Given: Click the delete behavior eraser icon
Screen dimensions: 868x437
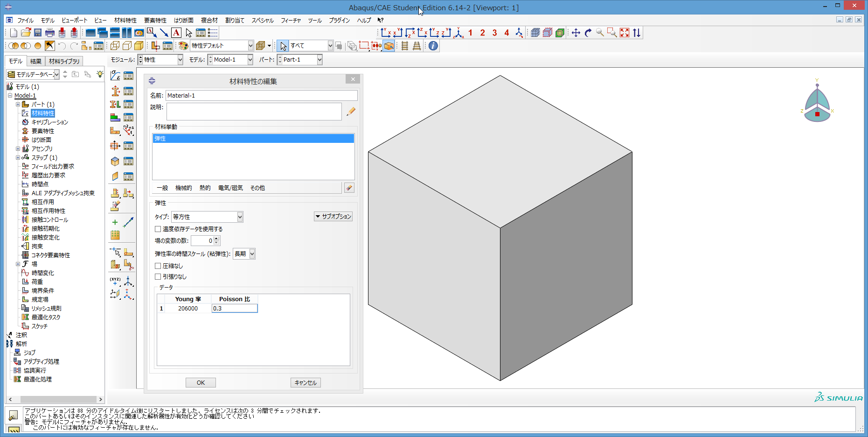Looking at the screenshot, I should tap(349, 188).
